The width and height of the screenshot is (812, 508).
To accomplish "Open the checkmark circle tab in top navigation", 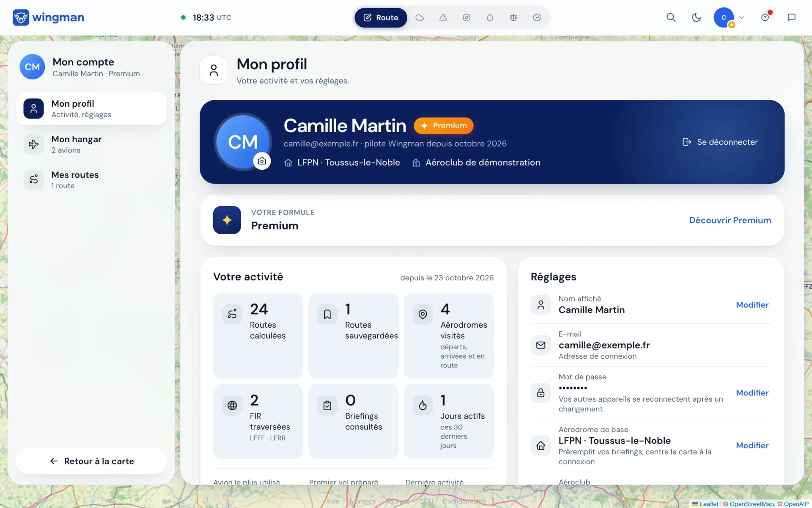I will [x=537, y=18].
